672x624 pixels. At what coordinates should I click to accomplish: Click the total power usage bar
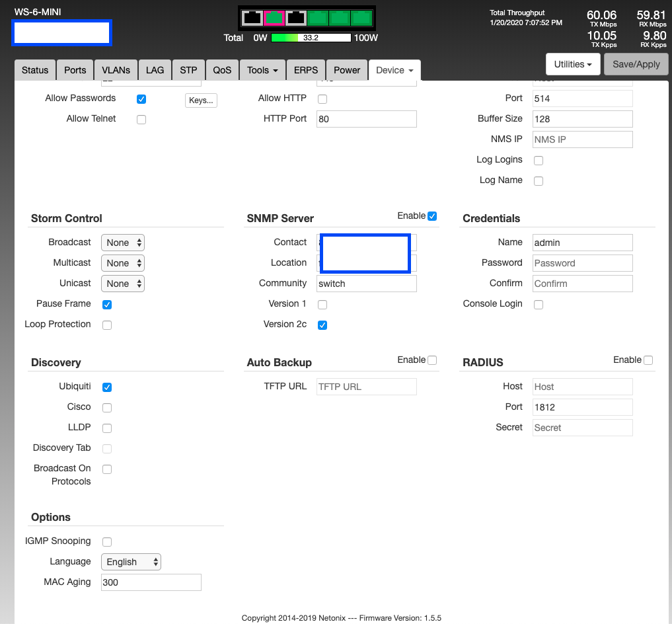click(311, 38)
